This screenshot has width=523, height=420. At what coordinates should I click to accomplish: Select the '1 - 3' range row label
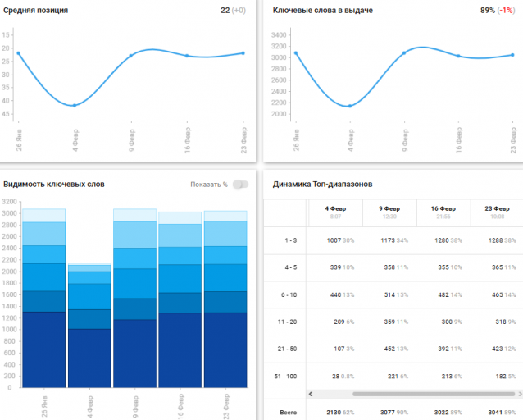(x=290, y=240)
